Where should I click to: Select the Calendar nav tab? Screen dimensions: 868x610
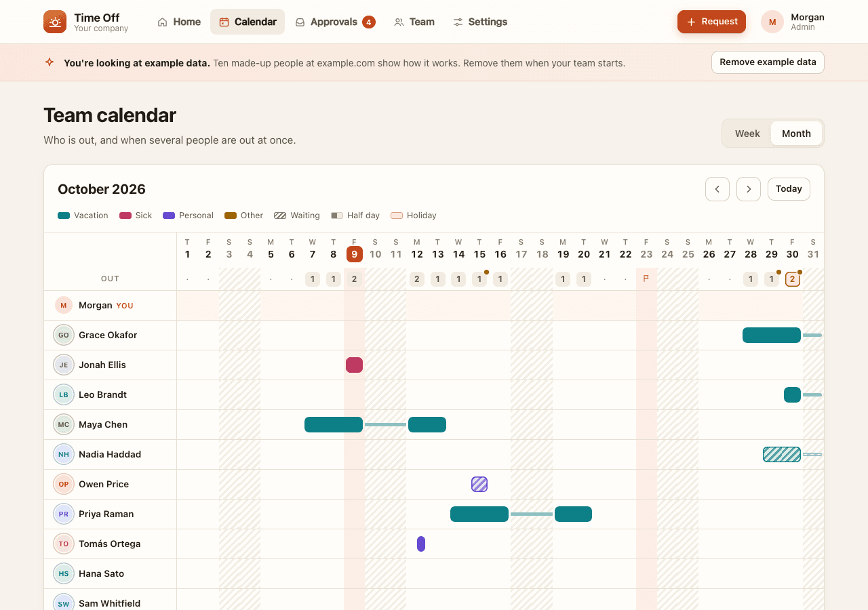pos(248,22)
